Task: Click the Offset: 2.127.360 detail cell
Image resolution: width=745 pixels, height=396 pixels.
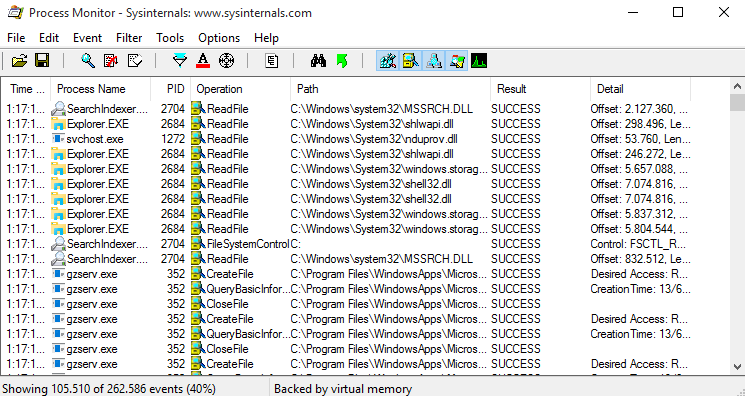Action: pos(639,109)
